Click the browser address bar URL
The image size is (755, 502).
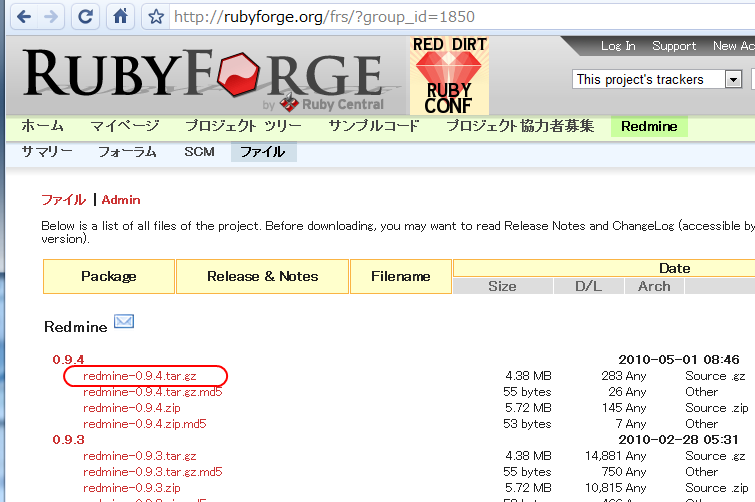click(x=324, y=17)
